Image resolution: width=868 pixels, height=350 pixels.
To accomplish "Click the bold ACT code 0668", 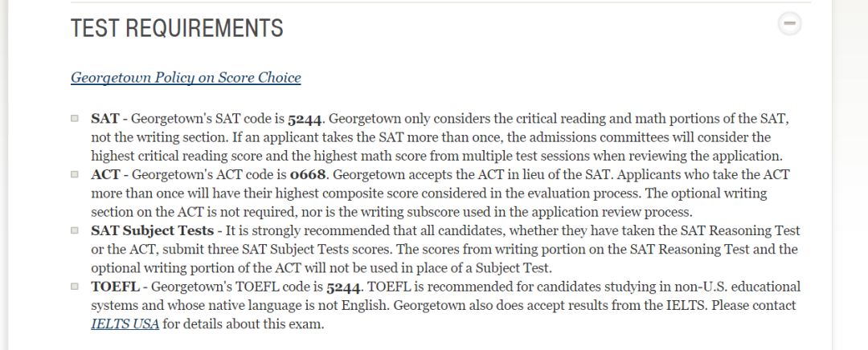I will pyautogui.click(x=309, y=175).
